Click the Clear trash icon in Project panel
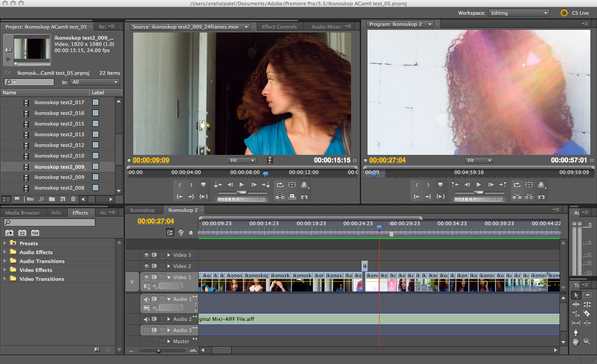Viewport: 597px width, 364px height. coord(73,199)
